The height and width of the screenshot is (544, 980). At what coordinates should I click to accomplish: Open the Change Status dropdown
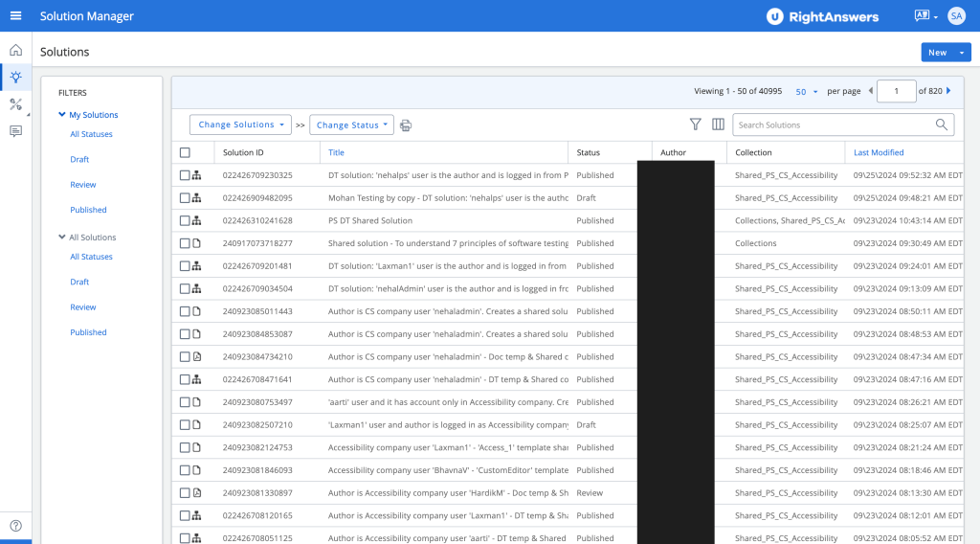click(352, 125)
